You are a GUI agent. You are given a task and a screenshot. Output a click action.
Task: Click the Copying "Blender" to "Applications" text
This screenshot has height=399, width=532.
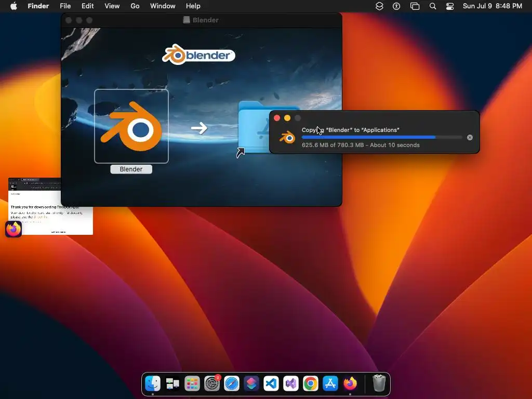(x=351, y=130)
